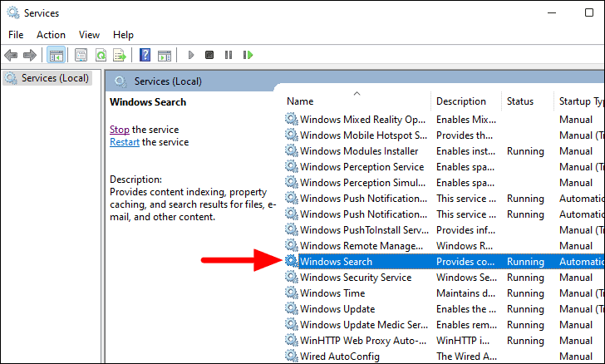Click Services (Local) header of details pane
605x364 pixels.
[x=168, y=81]
